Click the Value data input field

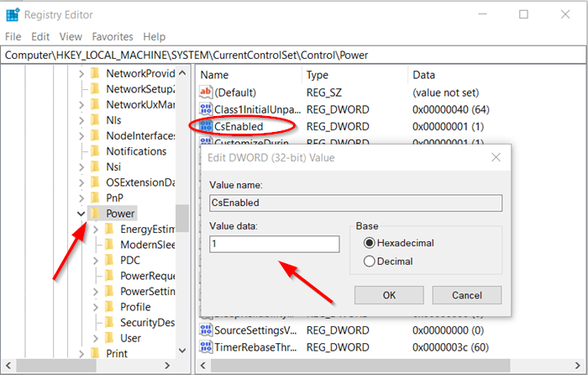point(275,244)
